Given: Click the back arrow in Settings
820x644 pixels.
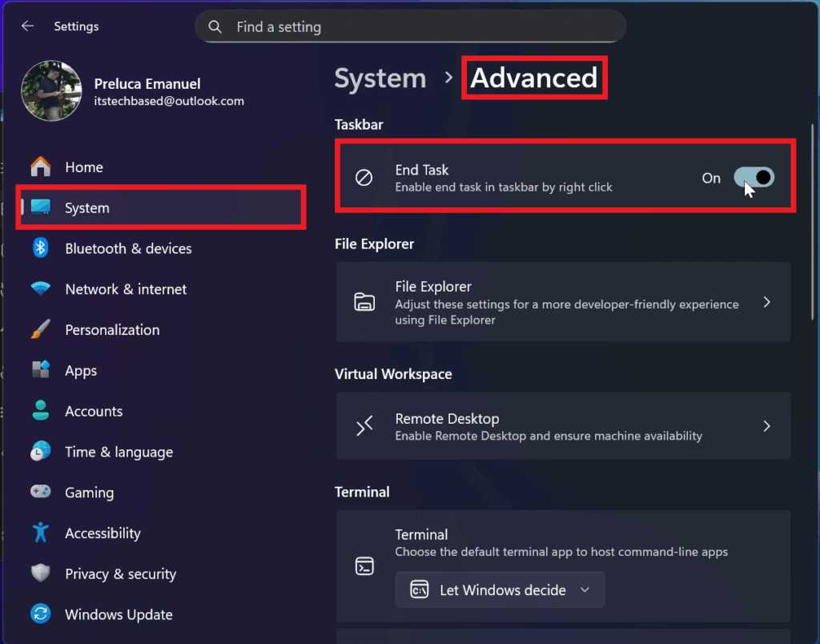Looking at the screenshot, I should (27, 26).
